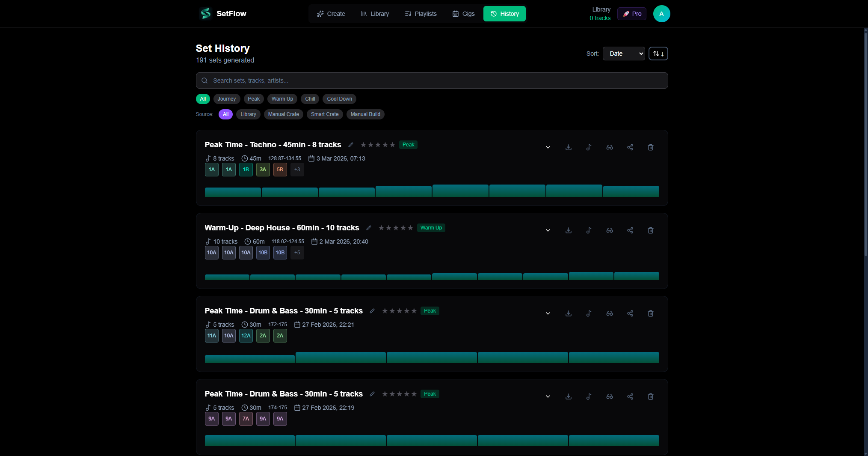The image size is (868, 456).
Task: Toggle the Chill set filter
Action: (x=310, y=99)
